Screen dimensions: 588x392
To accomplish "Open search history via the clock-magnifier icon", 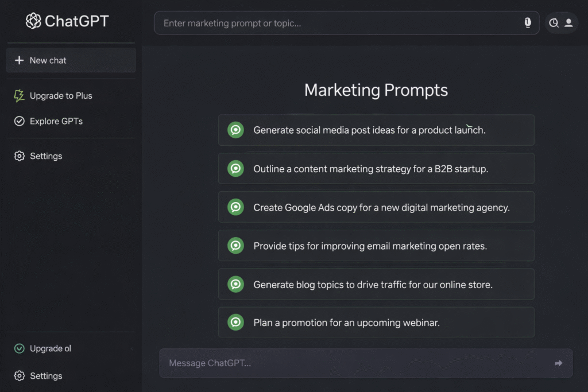I will [554, 23].
